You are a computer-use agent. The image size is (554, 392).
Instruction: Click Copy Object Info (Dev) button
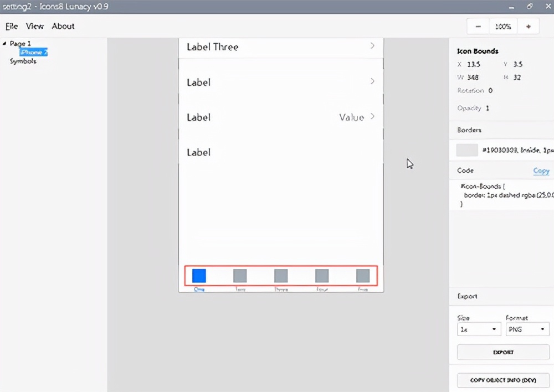tap(503, 380)
